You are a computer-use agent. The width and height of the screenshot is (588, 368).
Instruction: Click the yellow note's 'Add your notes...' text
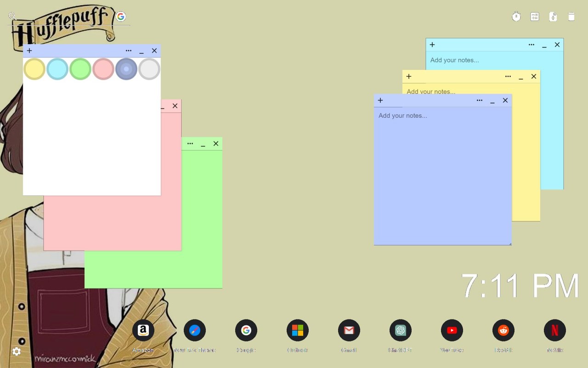[431, 92]
